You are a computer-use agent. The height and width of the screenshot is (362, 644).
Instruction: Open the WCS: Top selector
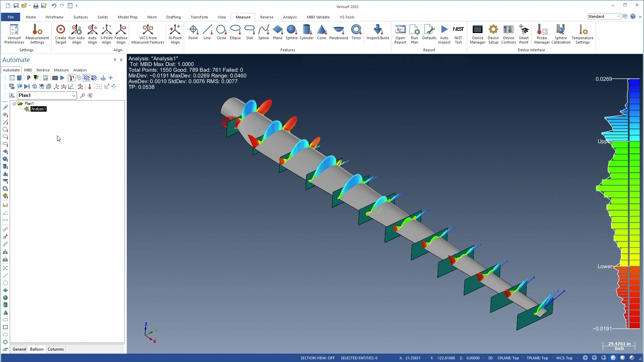[564, 358]
